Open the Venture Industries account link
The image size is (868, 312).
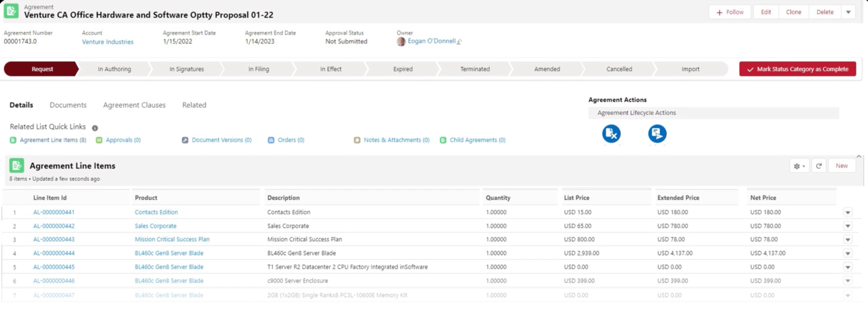[107, 42]
